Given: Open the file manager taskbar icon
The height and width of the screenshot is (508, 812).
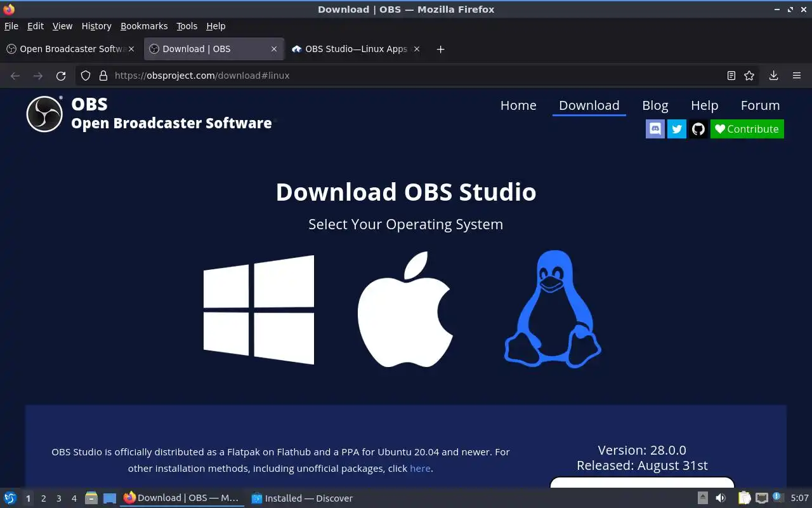Looking at the screenshot, I should (x=91, y=498).
